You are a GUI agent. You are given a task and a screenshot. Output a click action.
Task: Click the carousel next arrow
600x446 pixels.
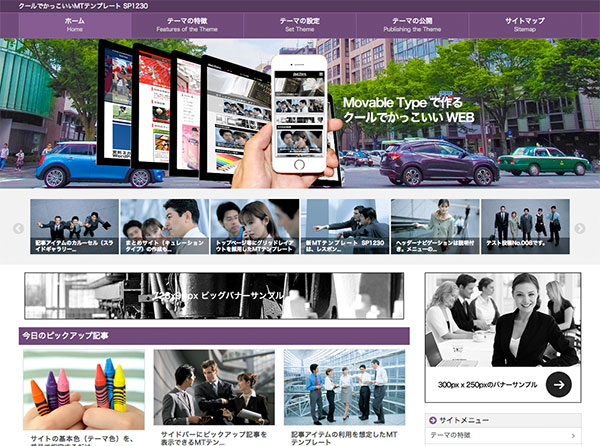(x=580, y=228)
